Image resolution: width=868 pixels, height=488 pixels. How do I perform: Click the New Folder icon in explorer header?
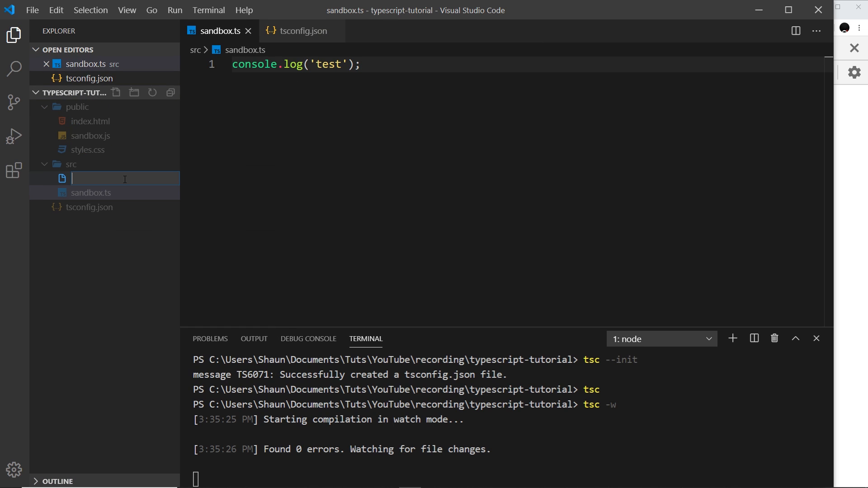[x=134, y=93]
